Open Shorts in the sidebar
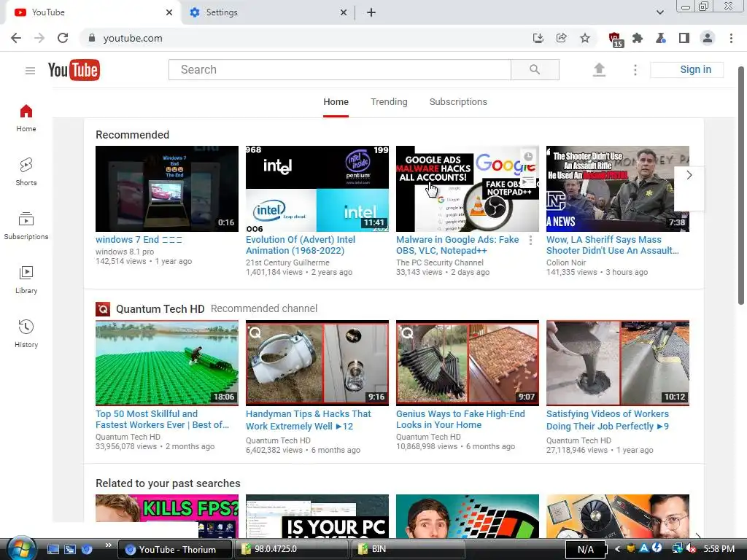Screen dimensions: 747x560 click(26, 172)
